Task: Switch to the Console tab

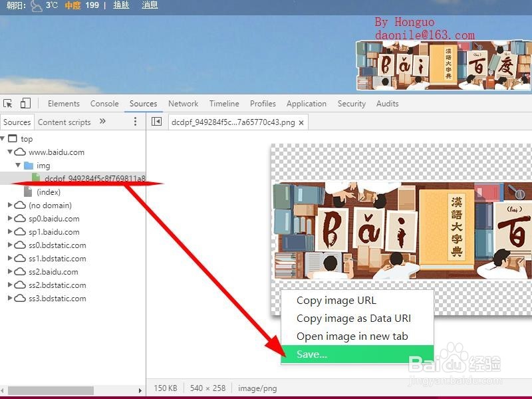Action: [104, 104]
